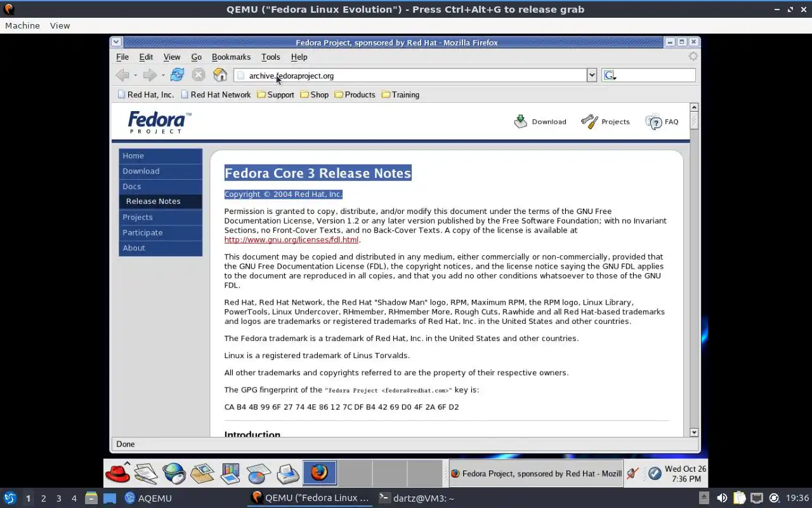
Task: Reload the page with the refresh icon
Action: 177,75
